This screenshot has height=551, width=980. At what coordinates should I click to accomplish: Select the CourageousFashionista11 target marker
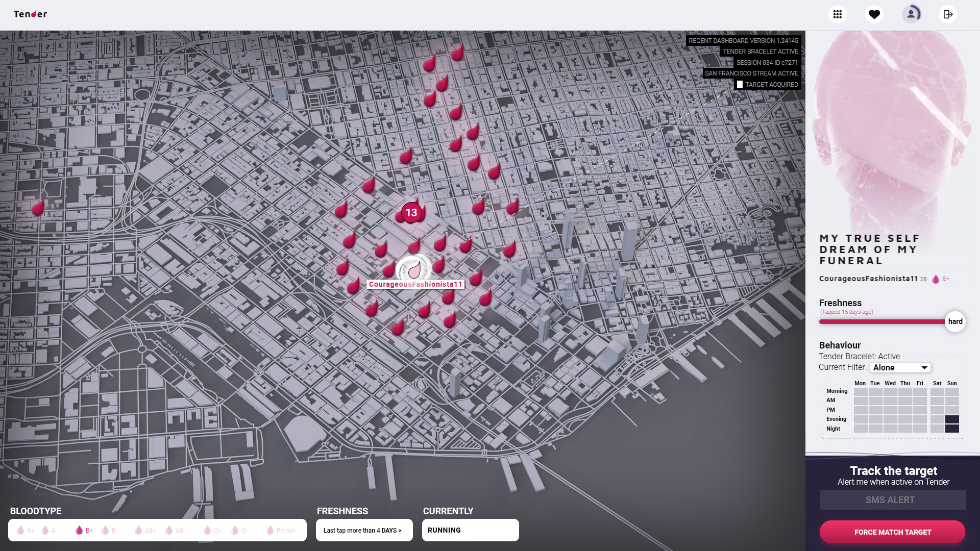414,269
